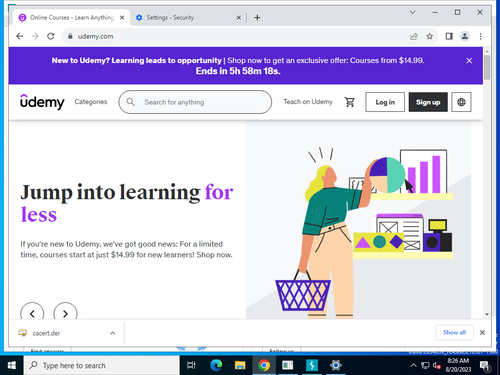Viewport: 500px width, 375px height.
Task: Close the Settings - Security tab
Action: click(x=239, y=17)
